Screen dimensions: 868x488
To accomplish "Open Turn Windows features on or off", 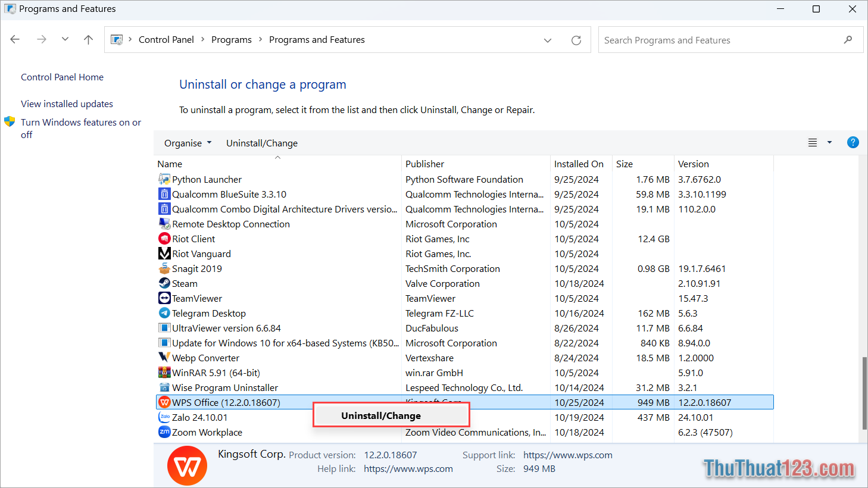I will (81, 128).
